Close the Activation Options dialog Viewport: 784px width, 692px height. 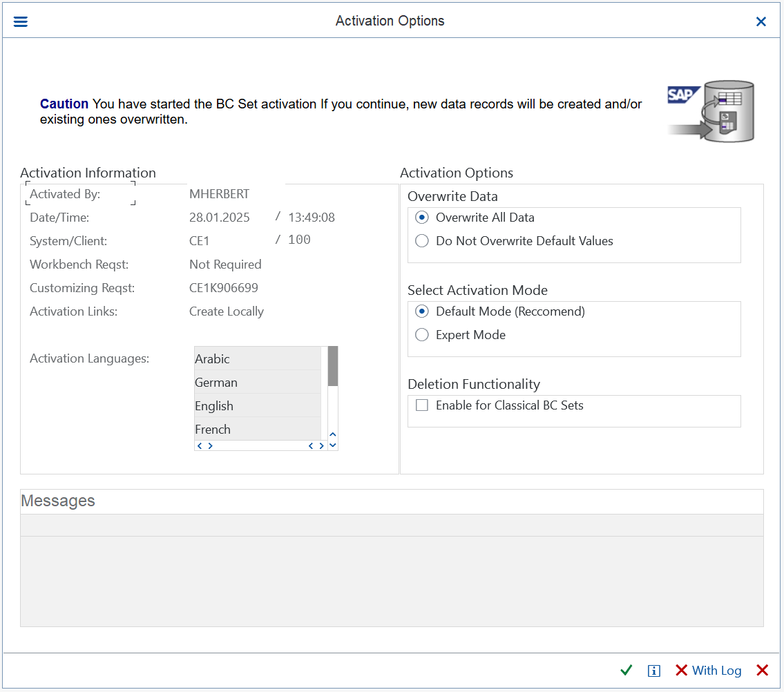click(761, 21)
